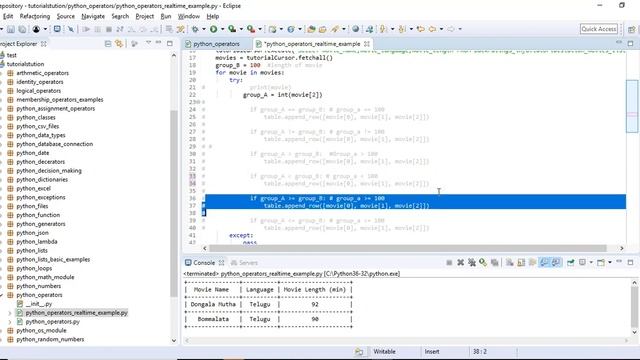640x360 pixels.
Task: Select the Console tab
Action: coord(204,262)
